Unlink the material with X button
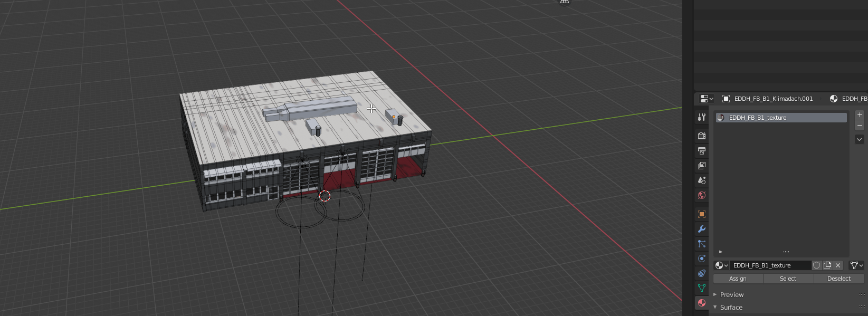Viewport: 868px width, 316px height. pos(838,265)
